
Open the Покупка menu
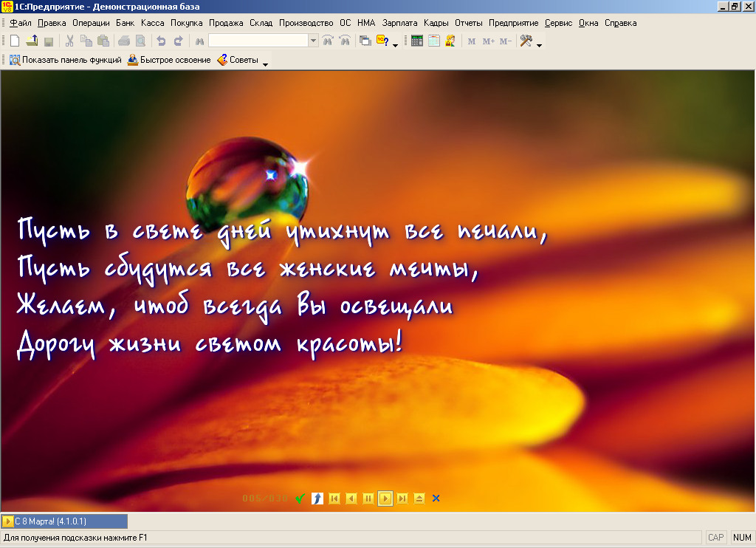pos(187,23)
